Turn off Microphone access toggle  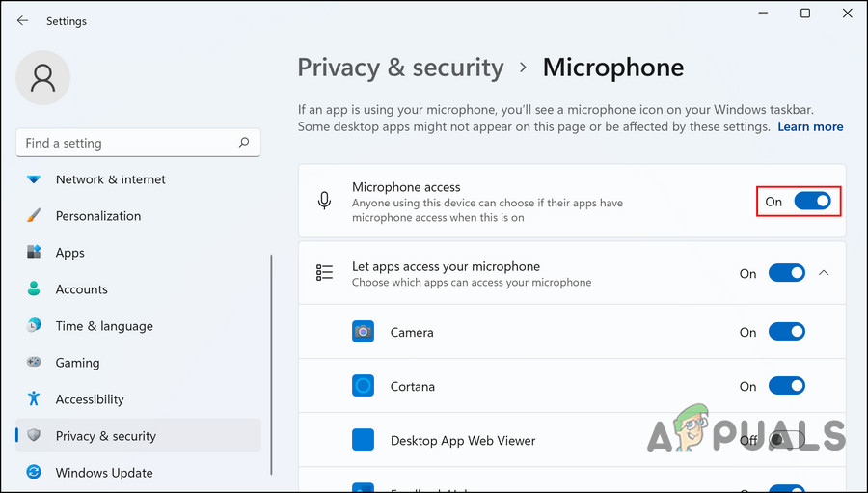tap(812, 202)
